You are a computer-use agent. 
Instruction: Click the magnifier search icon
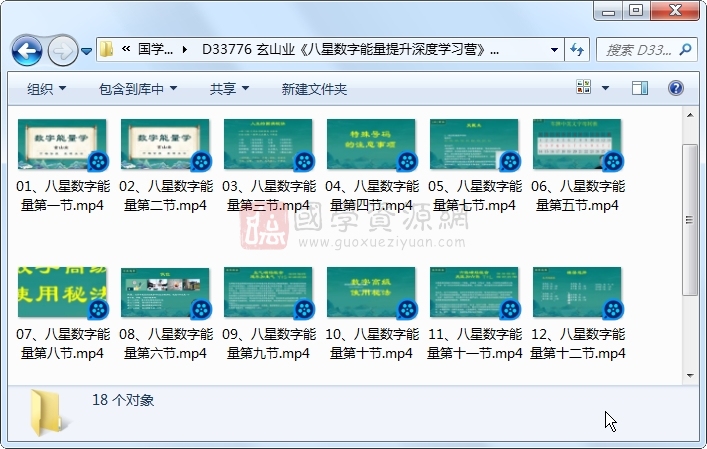click(685, 50)
